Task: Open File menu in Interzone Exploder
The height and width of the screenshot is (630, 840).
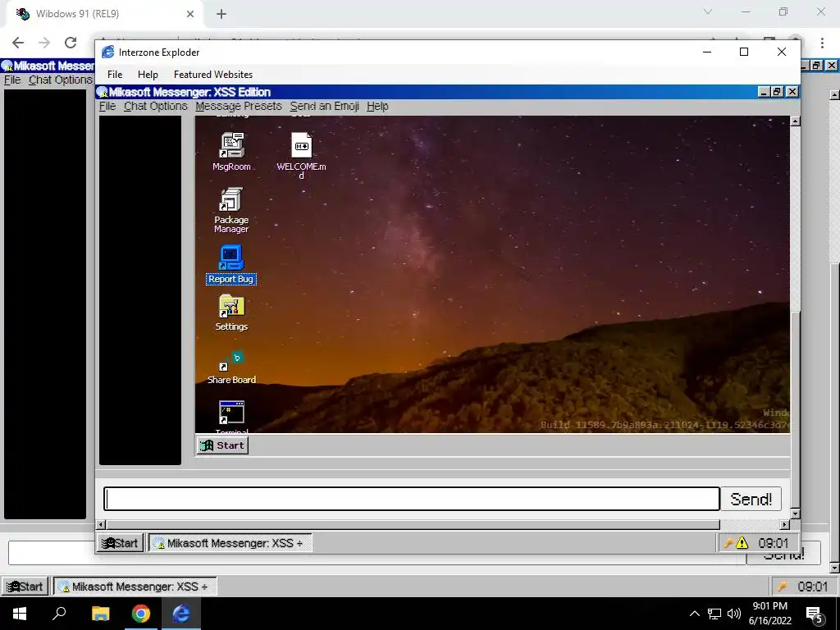Action: coord(115,75)
